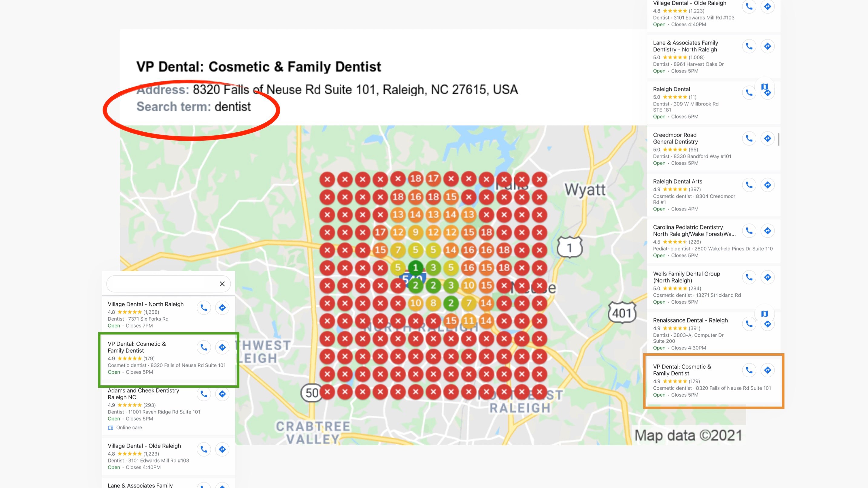
Task: Get directions to Wells Family Dental Group
Action: click(x=767, y=277)
